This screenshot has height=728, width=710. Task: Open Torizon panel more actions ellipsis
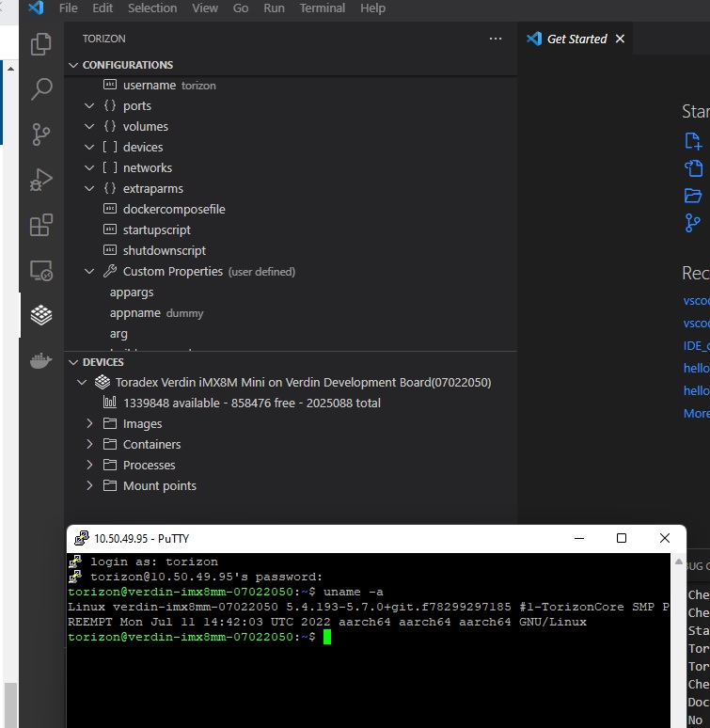click(496, 39)
